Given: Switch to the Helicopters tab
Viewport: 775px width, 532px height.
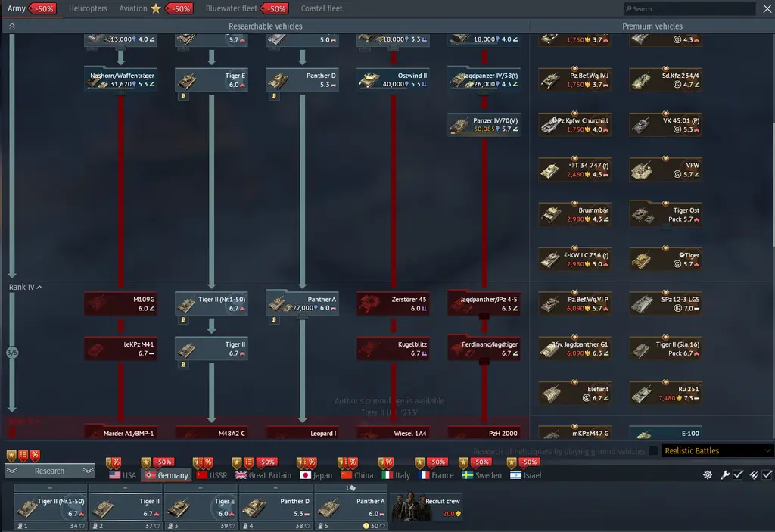Looking at the screenshot, I should 88,8.
